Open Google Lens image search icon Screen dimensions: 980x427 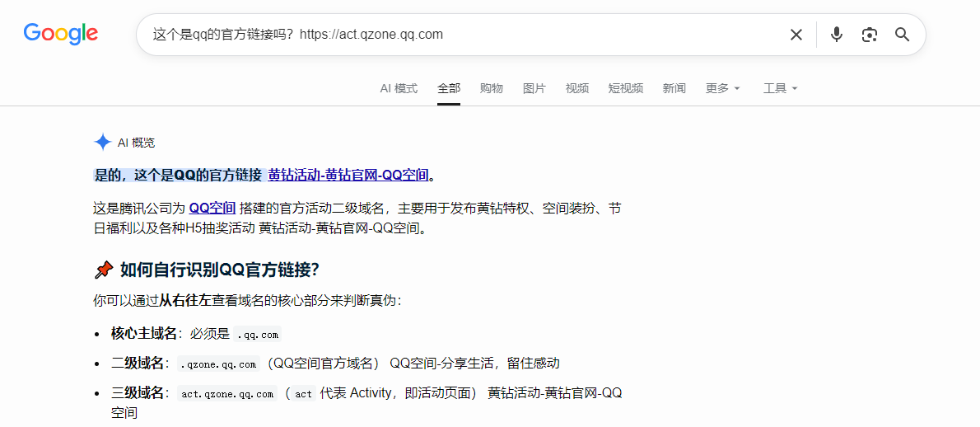pos(869,35)
